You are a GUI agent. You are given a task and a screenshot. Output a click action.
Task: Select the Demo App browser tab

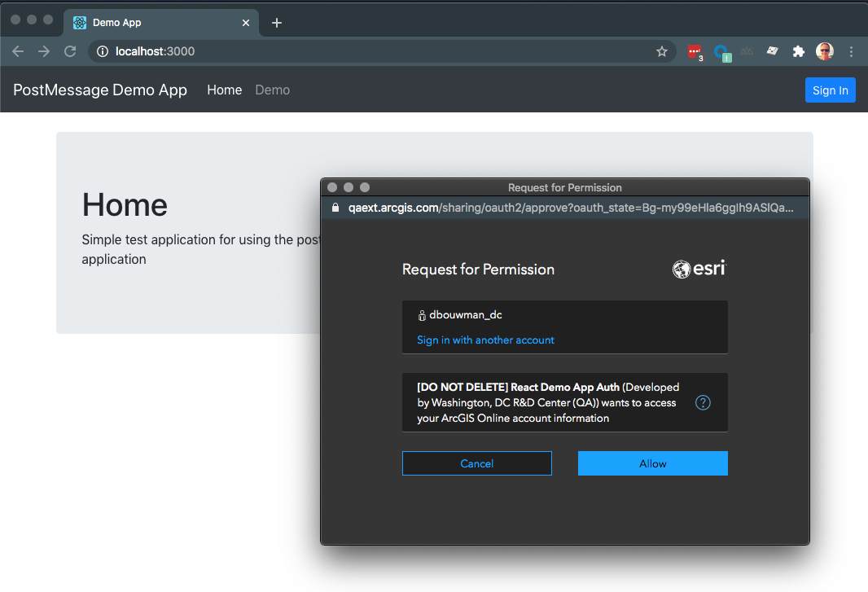pos(160,23)
